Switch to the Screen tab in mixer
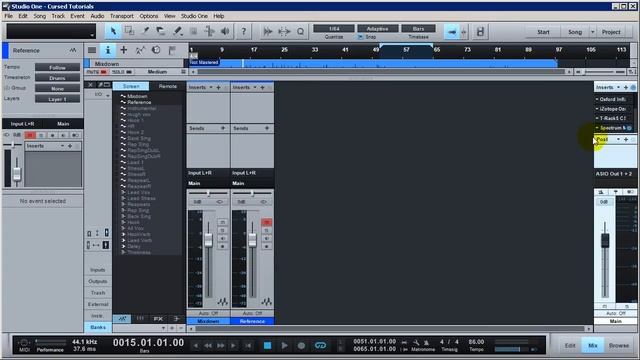The image size is (640, 360). pos(131,86)
